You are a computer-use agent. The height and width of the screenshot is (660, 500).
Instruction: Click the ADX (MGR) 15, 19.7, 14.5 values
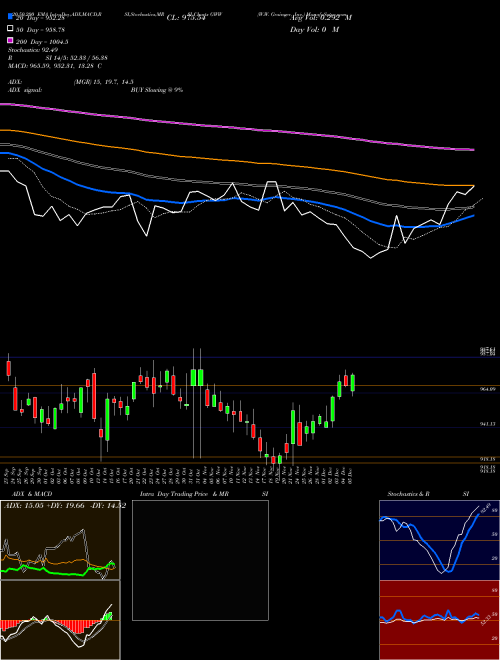click(x=104, y=82)
